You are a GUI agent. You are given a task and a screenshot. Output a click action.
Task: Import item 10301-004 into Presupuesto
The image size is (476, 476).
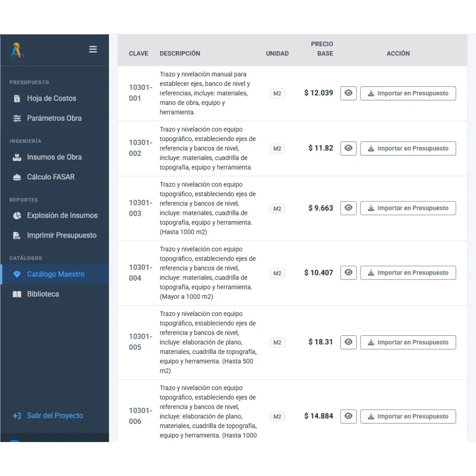pyautogui.click(x=408, y=273)
